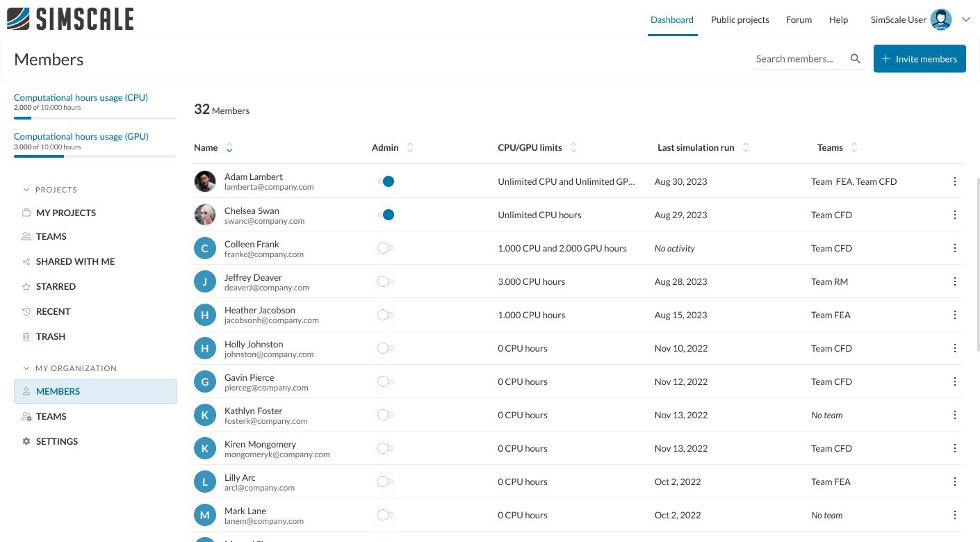
Task: Open Computational hours usage (CPU) link
Action: 81,97
